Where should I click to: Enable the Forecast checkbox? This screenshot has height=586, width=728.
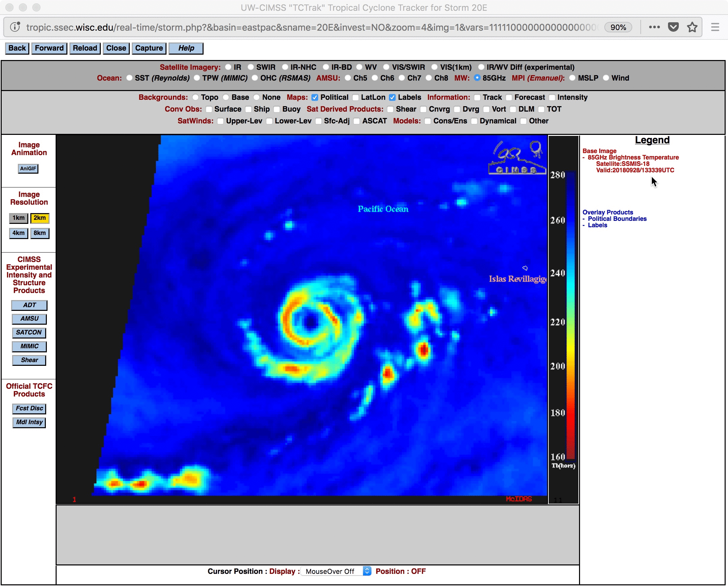tap(509, 97)
